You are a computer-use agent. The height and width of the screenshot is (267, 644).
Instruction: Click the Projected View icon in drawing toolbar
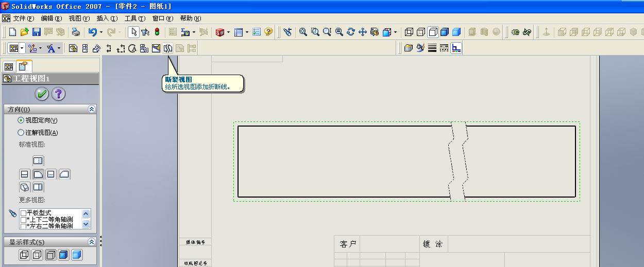(x=85, y=48)
